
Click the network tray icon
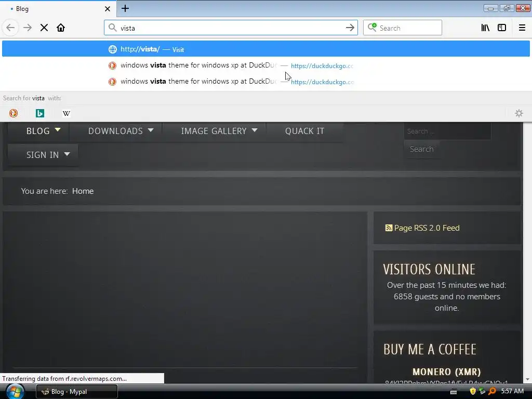[482, 391]
